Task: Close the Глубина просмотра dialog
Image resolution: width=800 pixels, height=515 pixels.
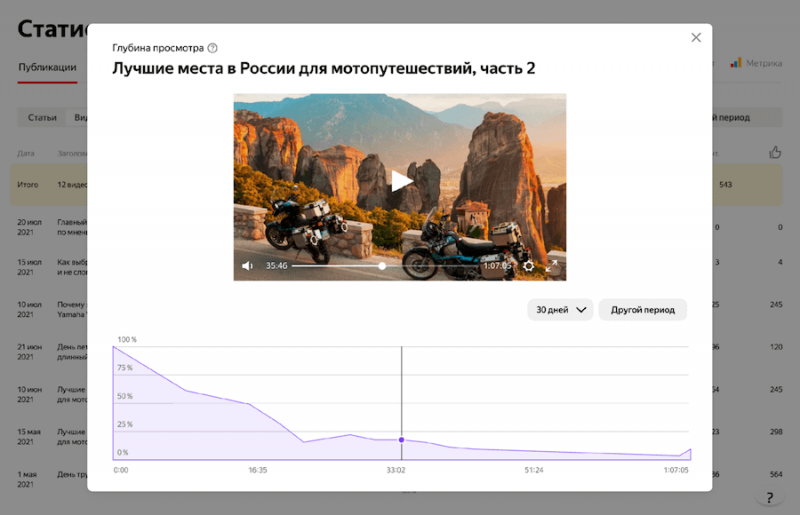Action: coord(696,38)
